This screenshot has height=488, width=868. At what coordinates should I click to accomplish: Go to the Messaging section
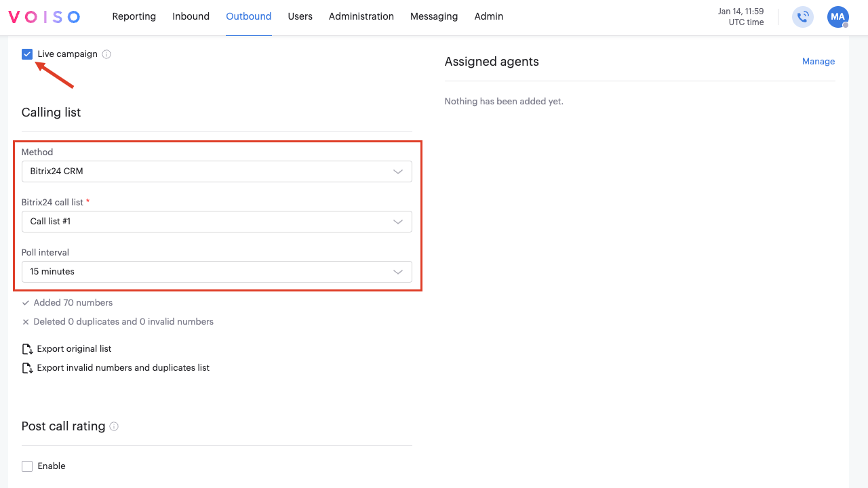pos(434,16)
